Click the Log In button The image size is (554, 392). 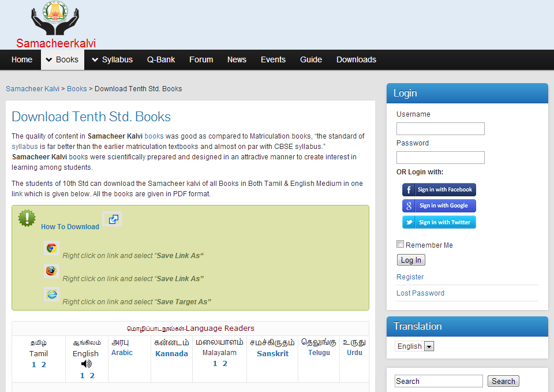pyautogui.click(x=411, y=260)
